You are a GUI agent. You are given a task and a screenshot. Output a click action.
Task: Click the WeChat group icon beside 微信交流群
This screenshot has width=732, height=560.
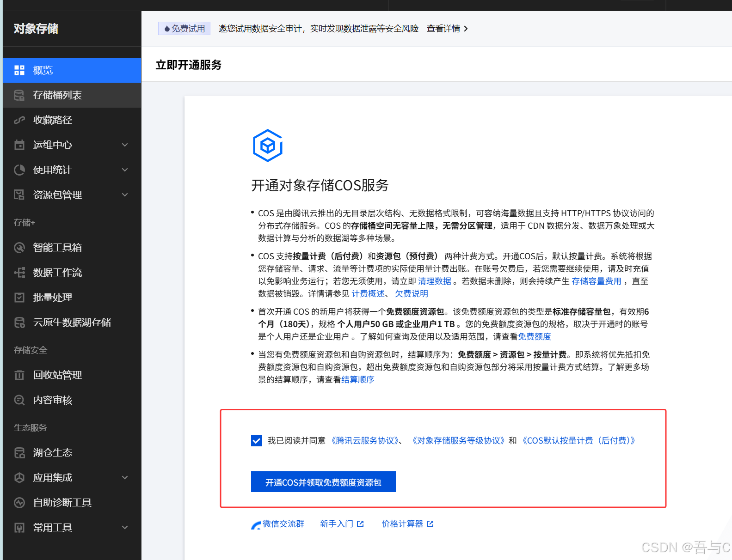click(256, 525)
